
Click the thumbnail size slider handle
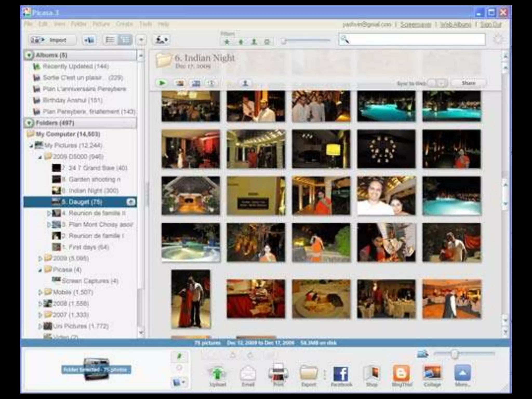(454, 354)
